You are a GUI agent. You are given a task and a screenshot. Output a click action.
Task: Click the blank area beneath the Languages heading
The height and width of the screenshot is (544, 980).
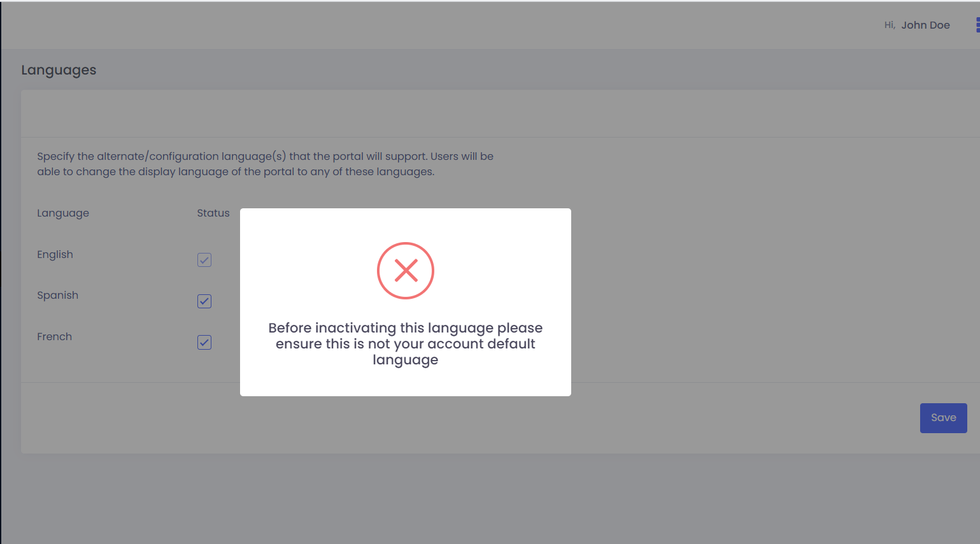501,113
